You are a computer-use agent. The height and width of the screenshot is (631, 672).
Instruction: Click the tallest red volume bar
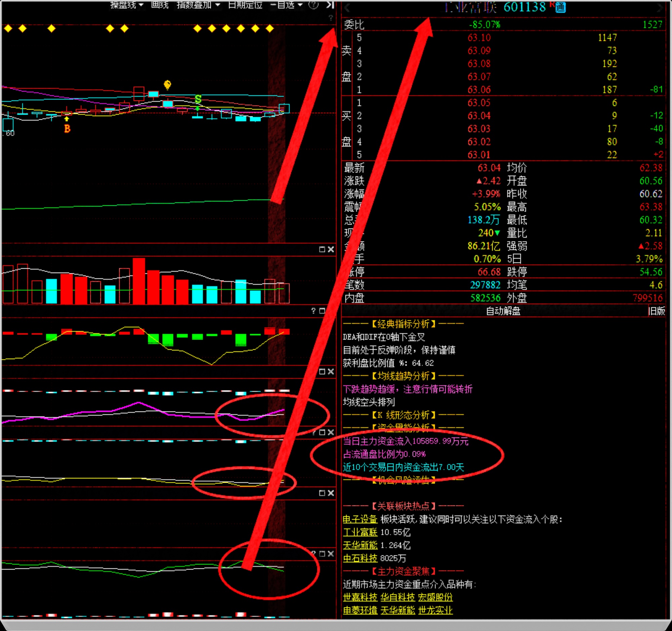point(138,281)
